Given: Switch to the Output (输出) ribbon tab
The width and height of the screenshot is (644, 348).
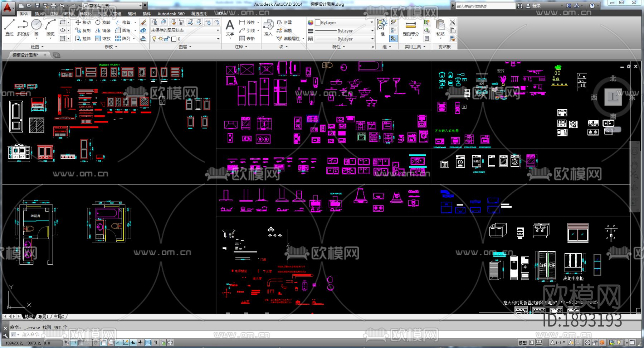Looking at the screenshot, I should pos(132,14).
